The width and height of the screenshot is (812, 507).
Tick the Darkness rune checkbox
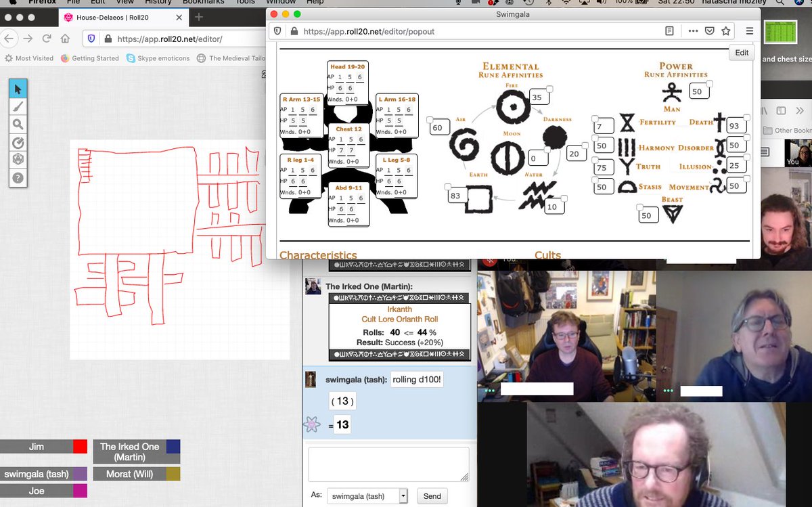[585, 145]
